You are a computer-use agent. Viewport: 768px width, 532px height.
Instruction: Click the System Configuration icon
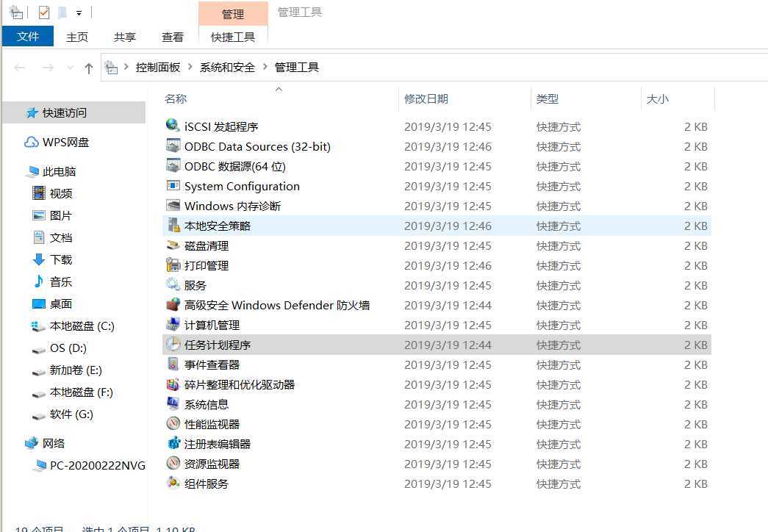coord(173,185)
